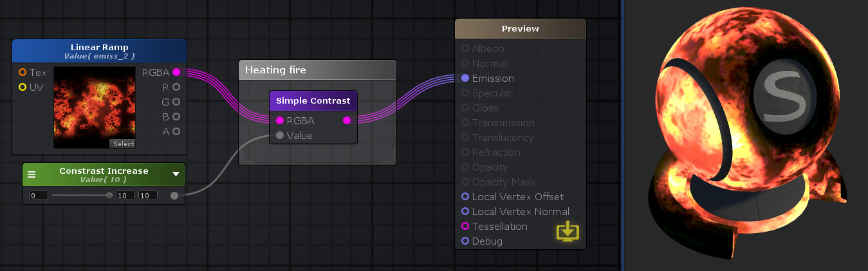The image size is (868, 271).
Task: Click the Debug input port on Preview
Action: 465,241
